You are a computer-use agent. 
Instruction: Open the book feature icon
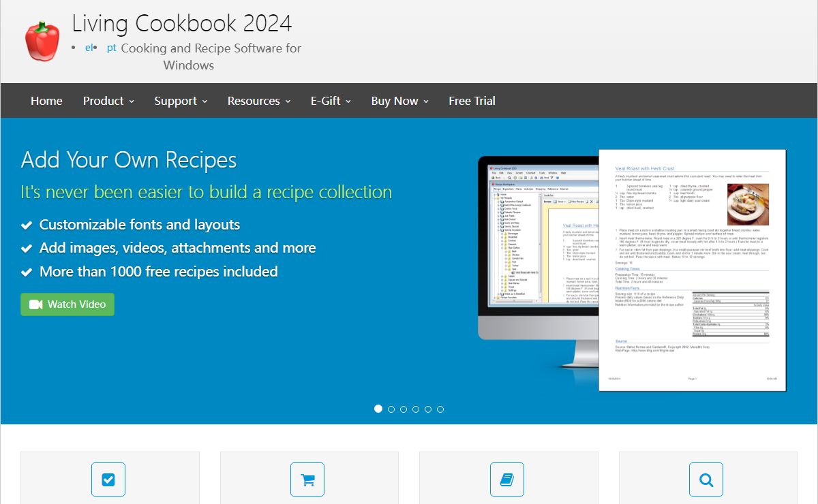coord(507,479)
